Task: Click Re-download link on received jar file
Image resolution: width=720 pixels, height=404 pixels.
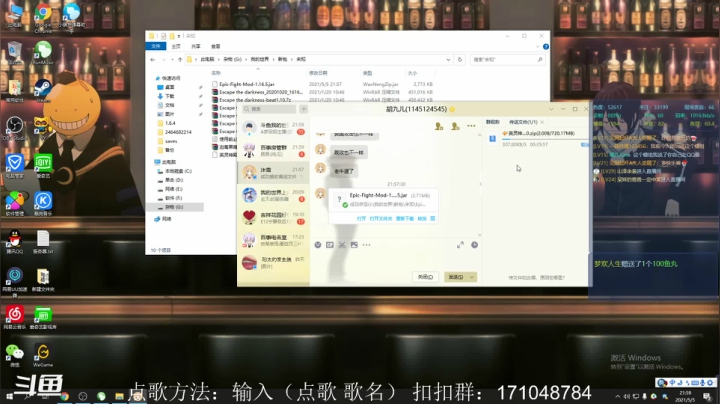Action: (x=405, y=219)
